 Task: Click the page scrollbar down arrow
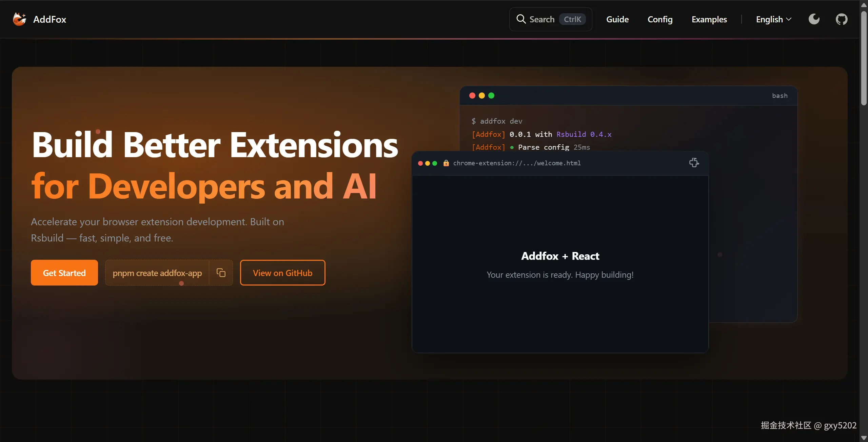click(x=864, y=438)
